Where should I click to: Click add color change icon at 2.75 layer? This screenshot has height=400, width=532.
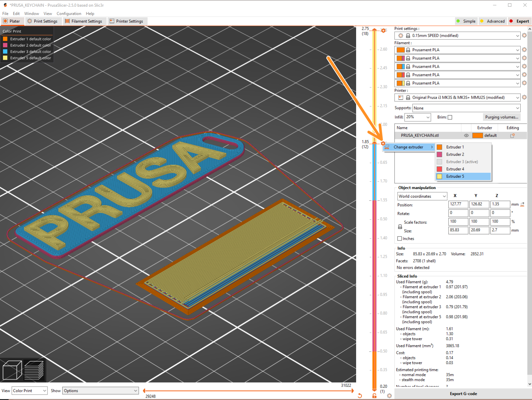[x=383, y=31]
